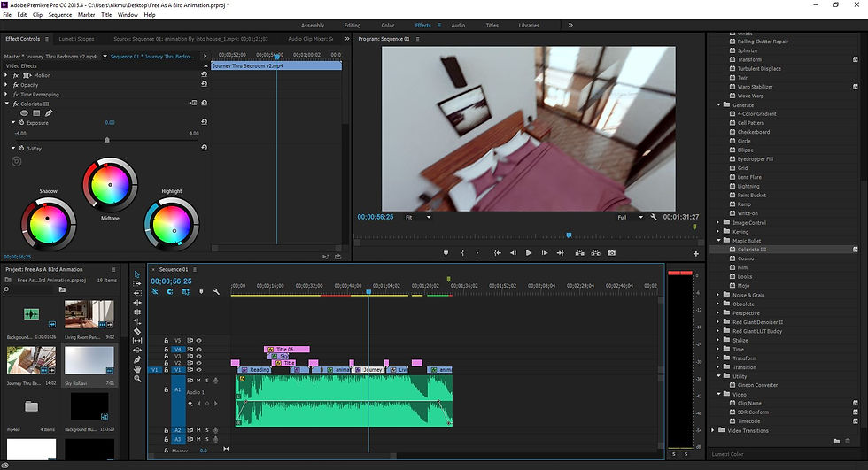The image size is (868, 470).
Task: Select the Track Select Forward tool
Action: point(137,283)
